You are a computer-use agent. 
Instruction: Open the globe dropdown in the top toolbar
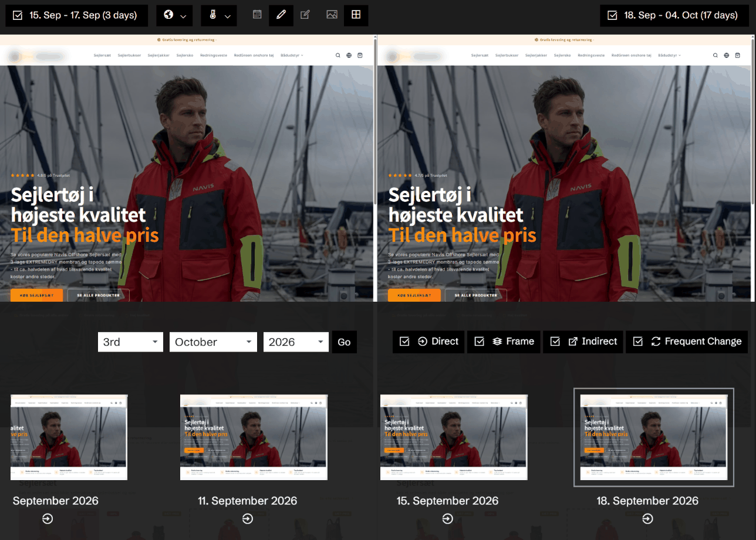[174, 15]
